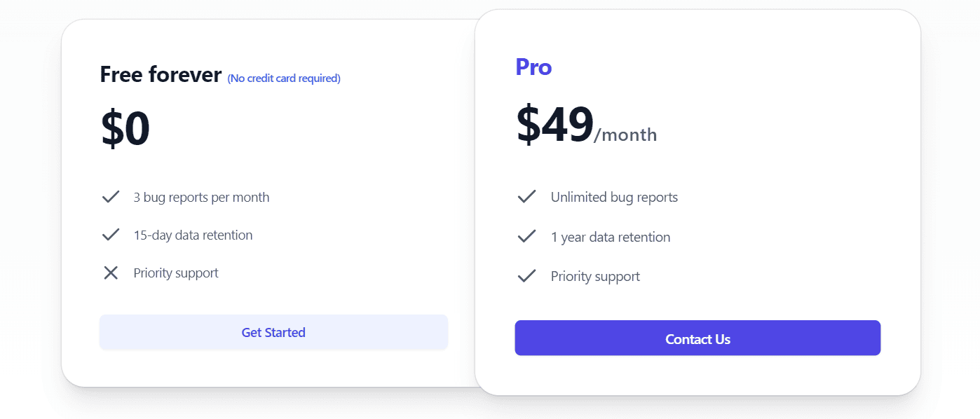The image size is (980, 419).
Task: Click the checkmark beside 'Unlimited bug reports'
Action: 526,197
